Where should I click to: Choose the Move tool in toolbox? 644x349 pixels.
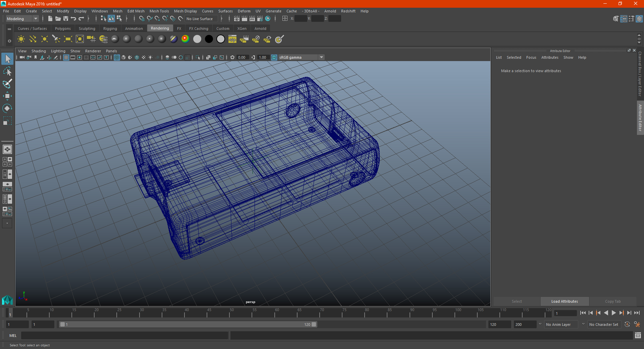[7, 96]
